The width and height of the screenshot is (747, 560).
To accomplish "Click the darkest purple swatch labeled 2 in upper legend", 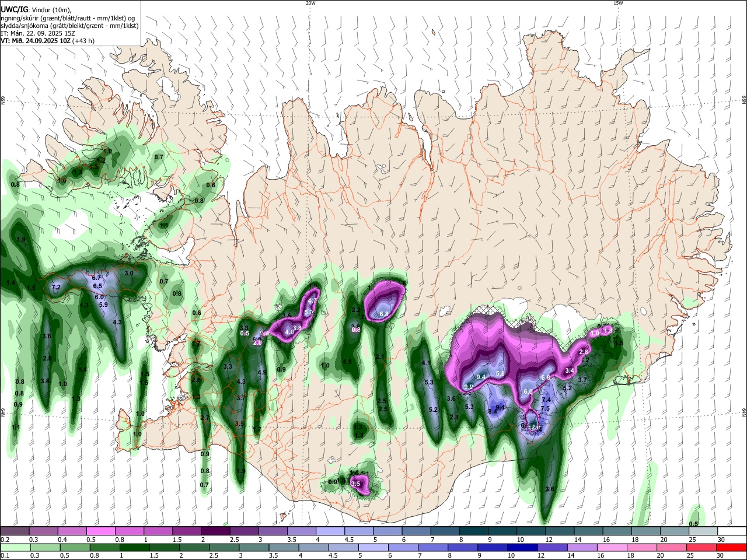I will 215,531.
